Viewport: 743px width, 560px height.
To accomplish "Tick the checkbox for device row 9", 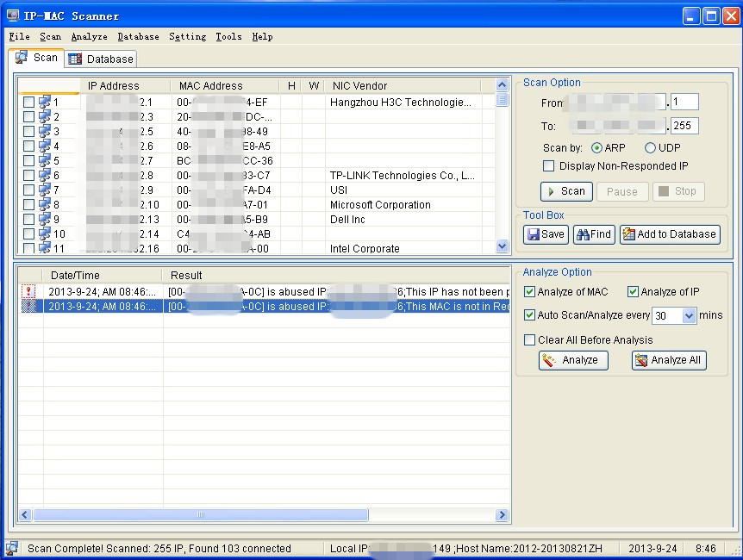I will point(28,220).
